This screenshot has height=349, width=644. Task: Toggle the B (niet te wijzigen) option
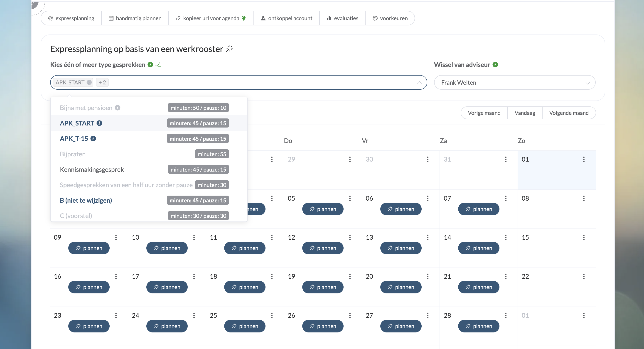(x=86, y=201)
